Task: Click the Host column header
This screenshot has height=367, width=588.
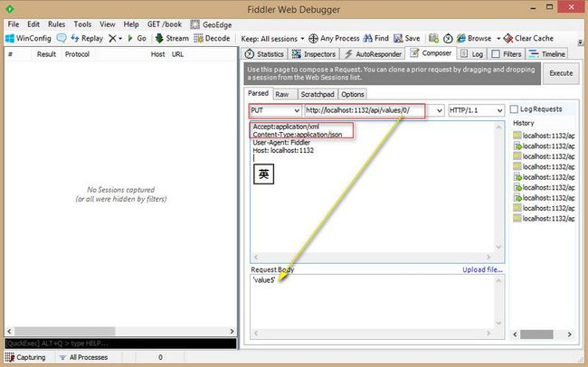Action: [x=158, y=54]
